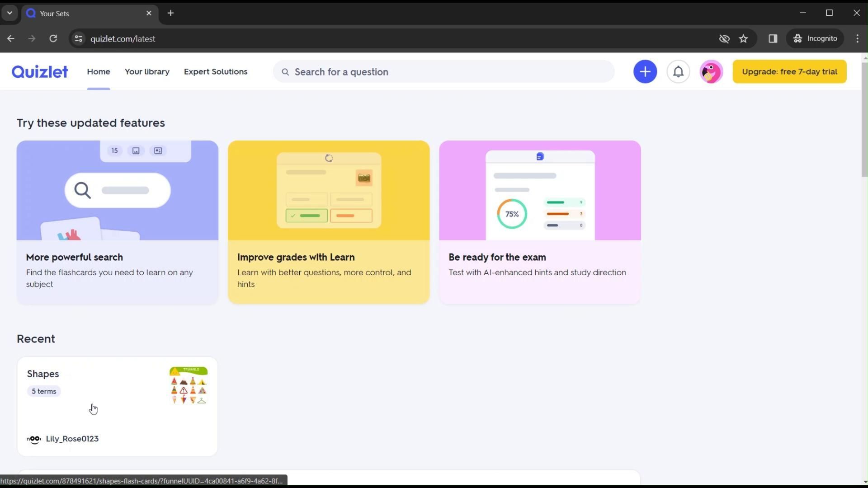Reload the page
The image size is (868, 488).
point(53,39)
